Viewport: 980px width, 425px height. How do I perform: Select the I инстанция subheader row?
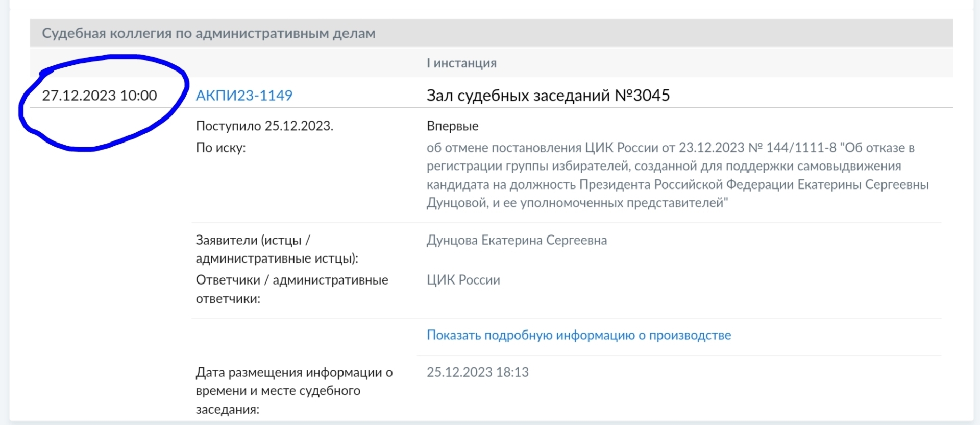coord(461,63)
